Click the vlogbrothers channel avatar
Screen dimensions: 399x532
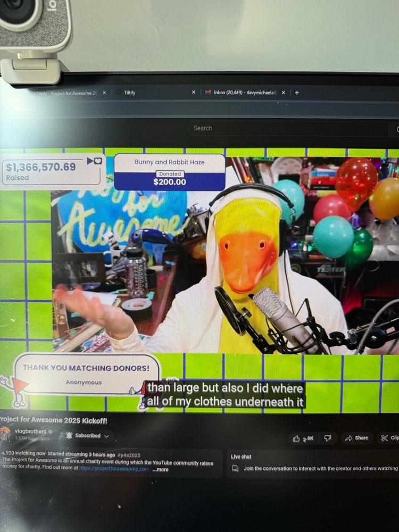pyautogui.click(x=5, y=434)
